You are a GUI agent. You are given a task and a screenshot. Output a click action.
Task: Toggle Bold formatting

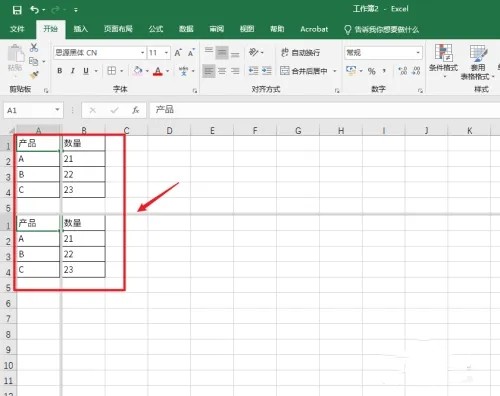60,71
